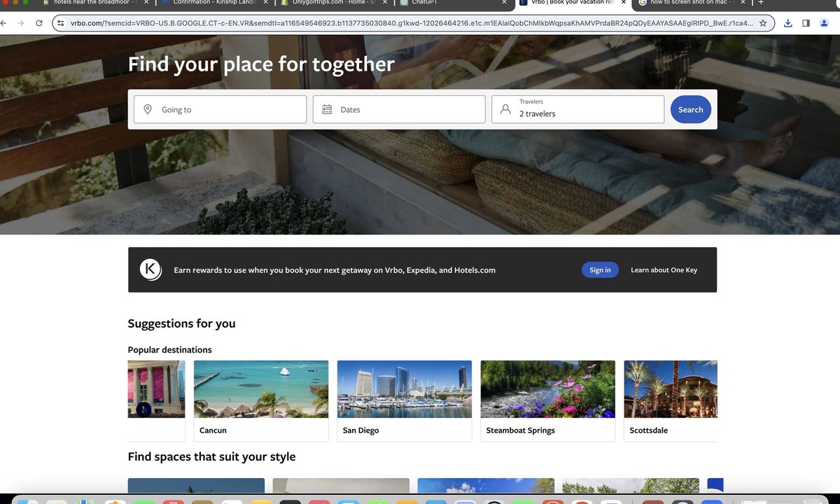Open the Chrome profile avatar icon
The width and height of the screenshot is (840, 504).
tap(824, 23)
